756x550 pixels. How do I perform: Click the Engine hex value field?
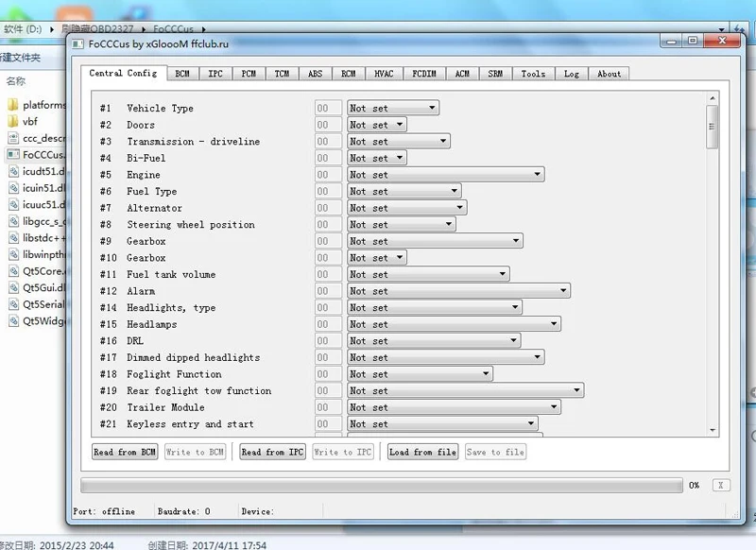(x=328, y=175)
